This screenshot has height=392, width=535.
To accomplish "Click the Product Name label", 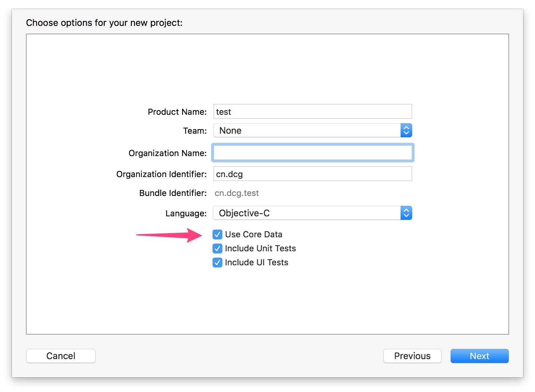I will 177,112.
